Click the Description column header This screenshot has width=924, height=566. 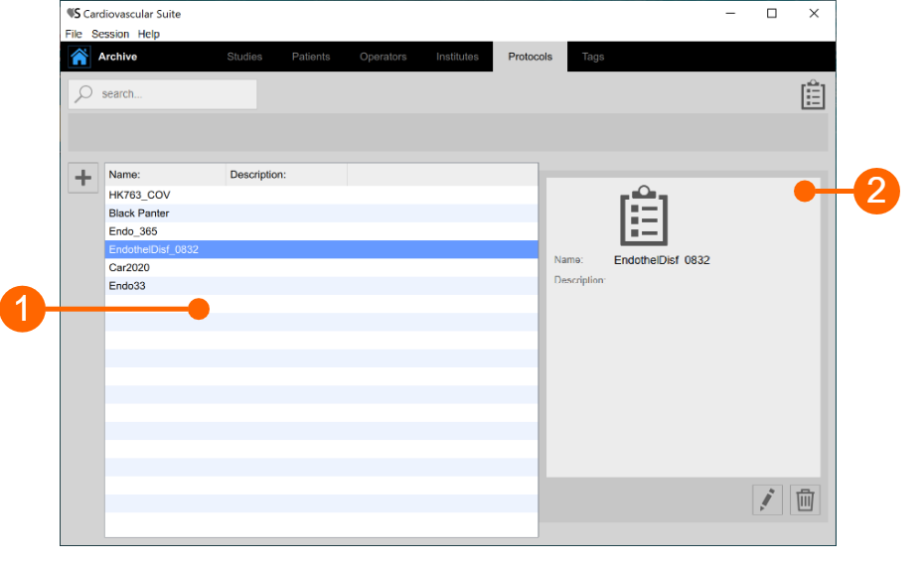[286, 175]
